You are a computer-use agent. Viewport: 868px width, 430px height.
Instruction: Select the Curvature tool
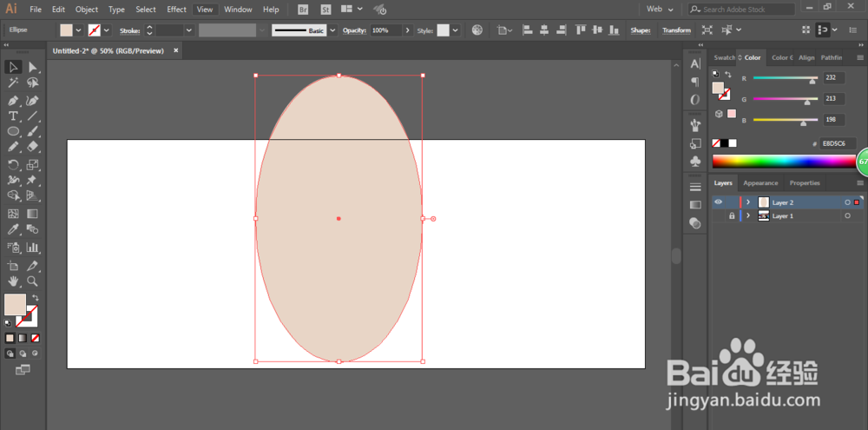[x=33, y=100]
